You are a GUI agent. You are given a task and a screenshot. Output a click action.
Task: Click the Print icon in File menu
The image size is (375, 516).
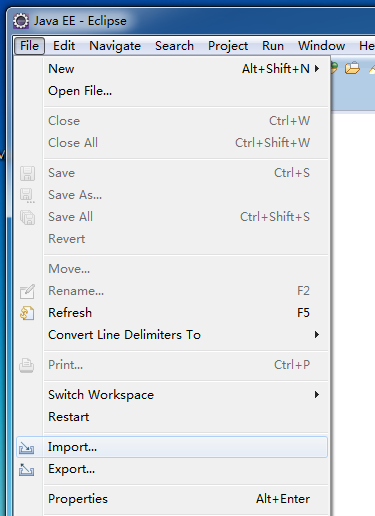coord(26,365)
